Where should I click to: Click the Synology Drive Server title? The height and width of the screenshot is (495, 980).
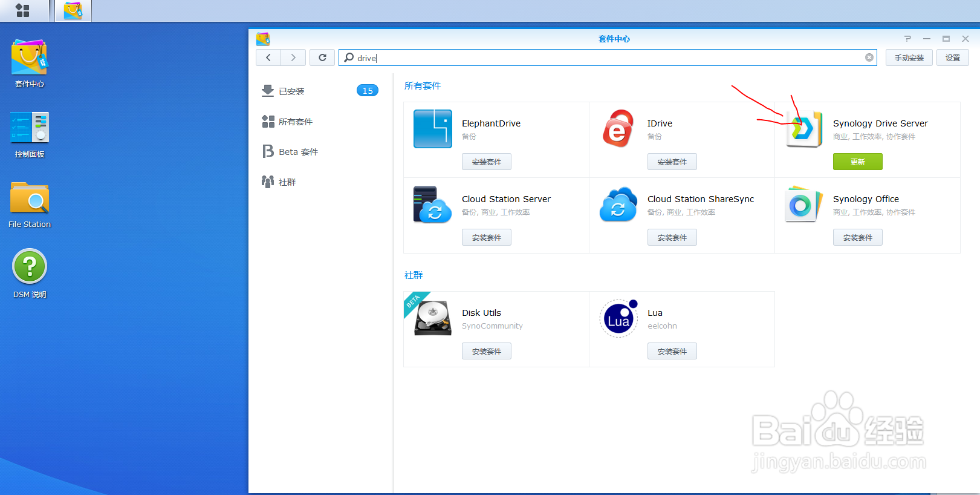coord(880,123)
